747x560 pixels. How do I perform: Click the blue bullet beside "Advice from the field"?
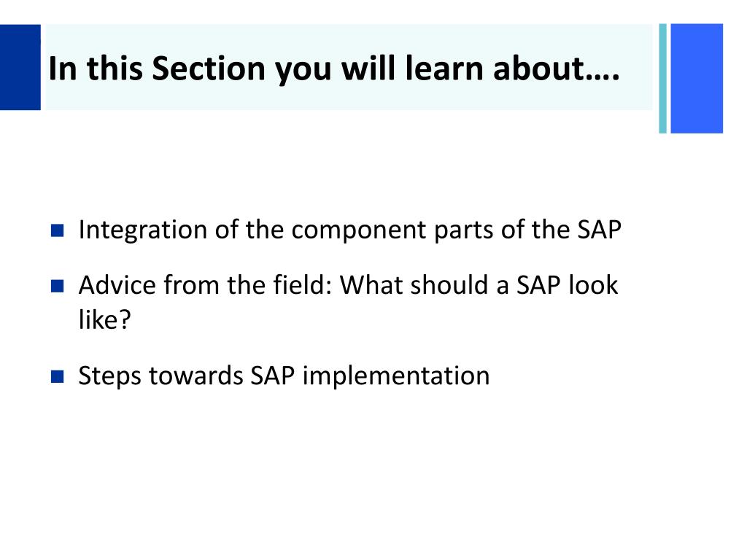tap(57, 286)
